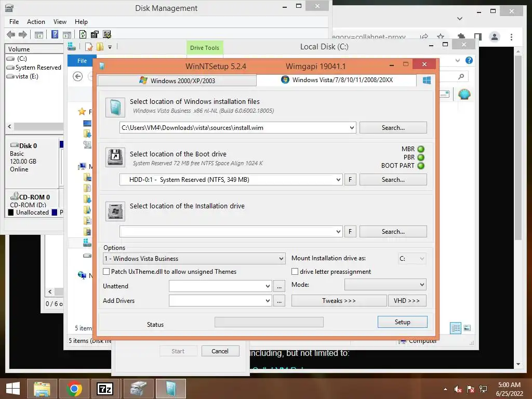Click F button beside Installation drive dropdown
The height and width of the screenshot is (399, 532).
click(350, 231)
